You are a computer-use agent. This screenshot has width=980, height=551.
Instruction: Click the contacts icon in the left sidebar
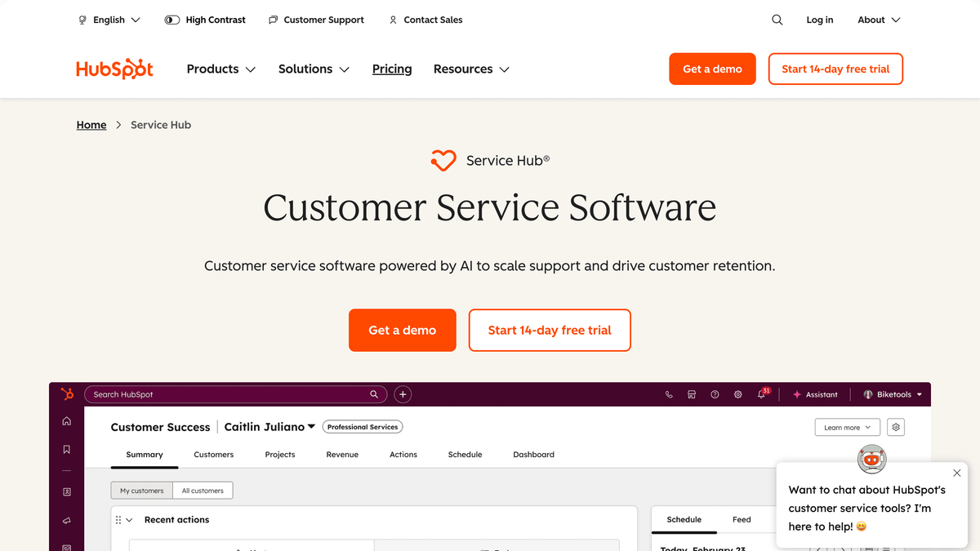click(x=67, y=492)
